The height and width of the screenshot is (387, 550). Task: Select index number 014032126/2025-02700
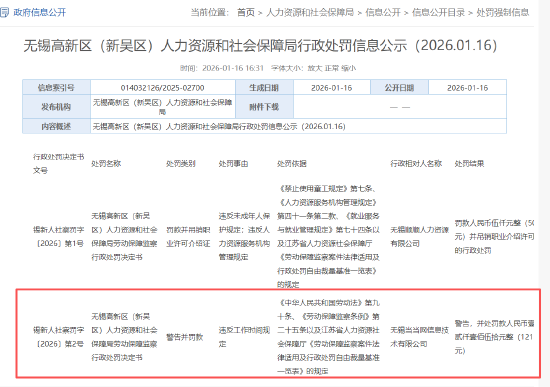pos(162,88)
